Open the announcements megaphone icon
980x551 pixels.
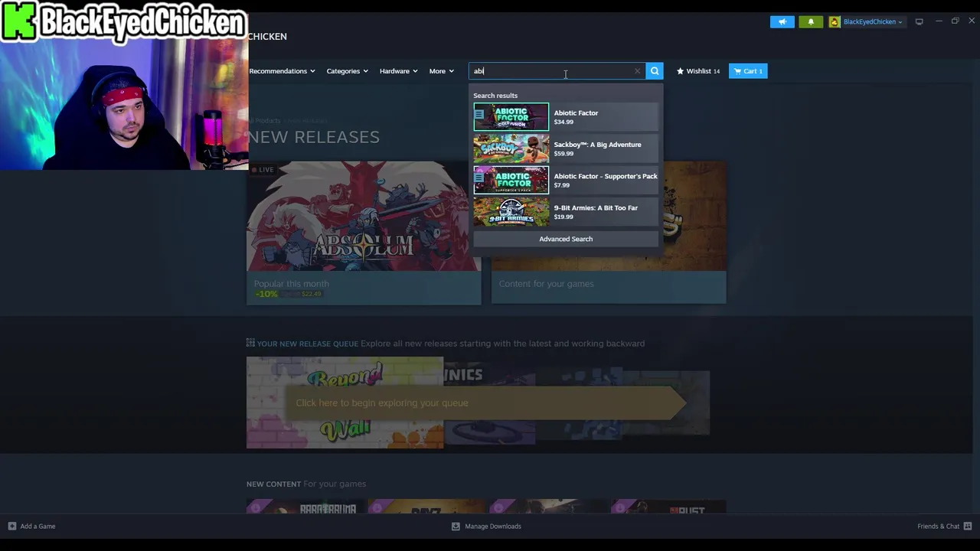tap(782, 21)
